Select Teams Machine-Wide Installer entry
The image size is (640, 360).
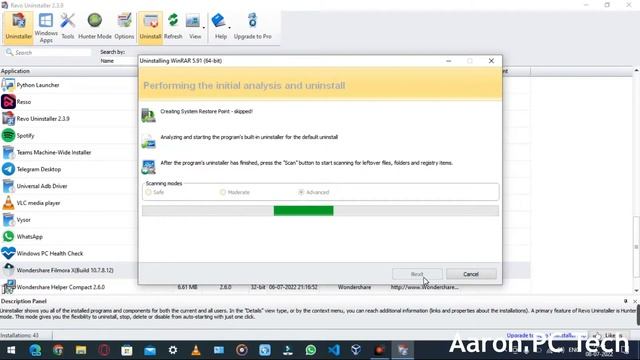[x=54, y=152]
